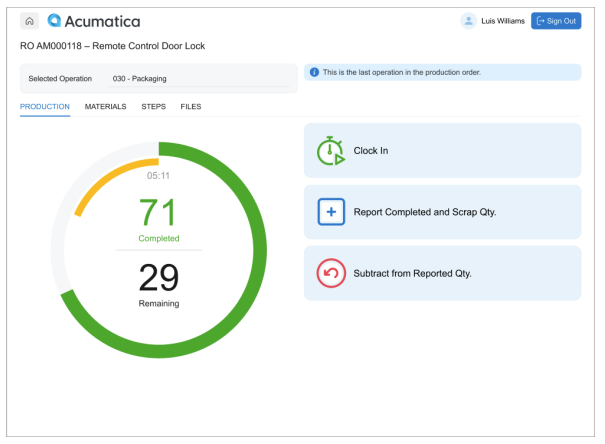Switch to the Production tab
The image size is (605, 444).
point(45,106)
